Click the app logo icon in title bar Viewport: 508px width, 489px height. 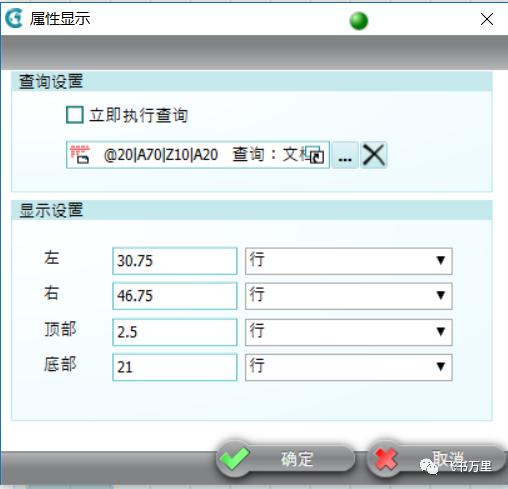coord(14,18)
